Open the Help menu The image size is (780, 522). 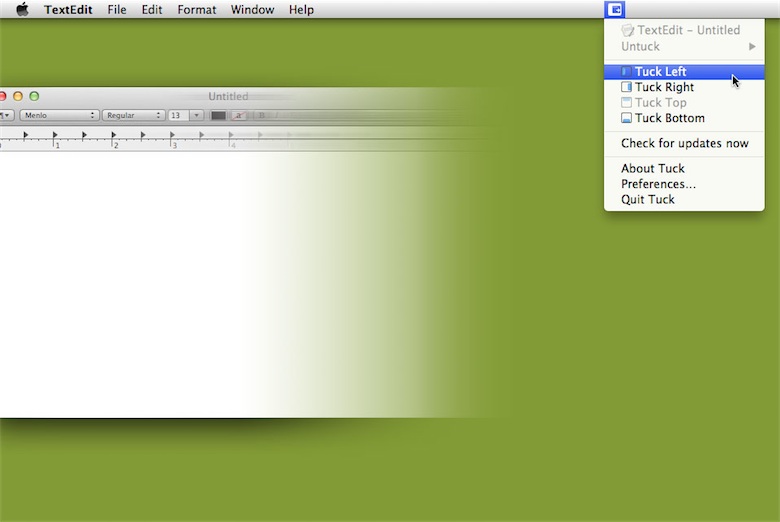click(x=301, y=9)
